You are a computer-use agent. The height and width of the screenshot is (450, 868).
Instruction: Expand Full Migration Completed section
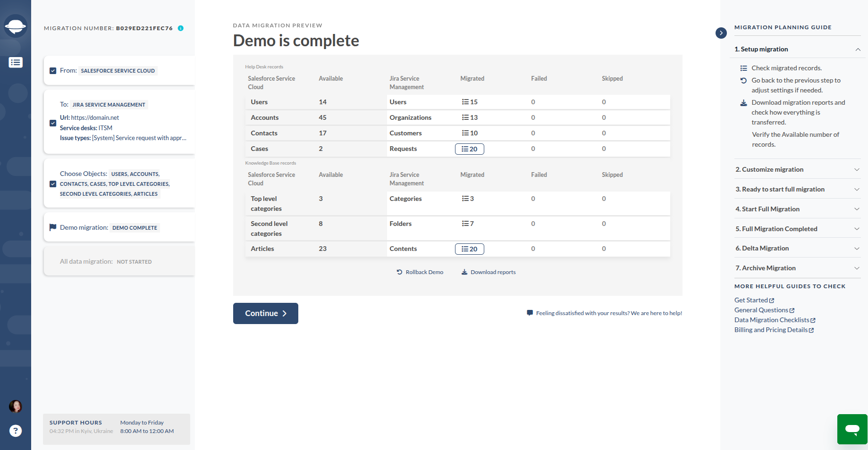tap(798, 229)
